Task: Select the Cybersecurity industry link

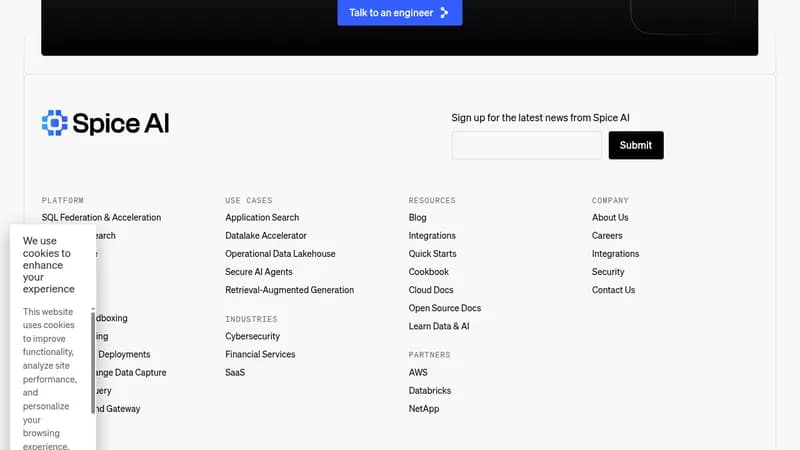Action: 253,336
